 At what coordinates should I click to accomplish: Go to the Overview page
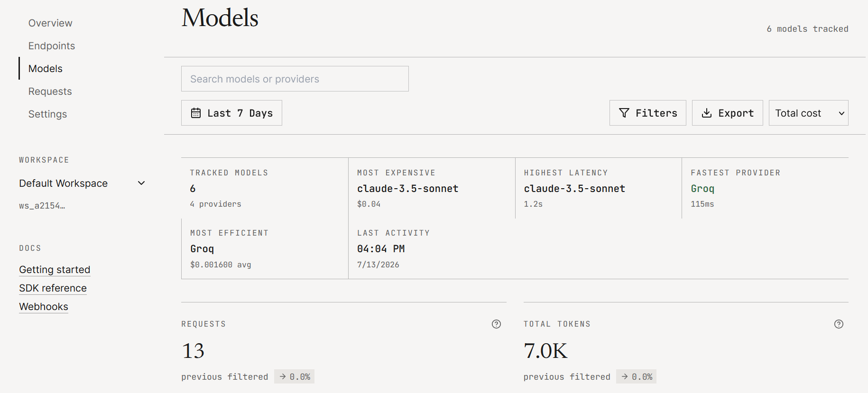(50, 23)
